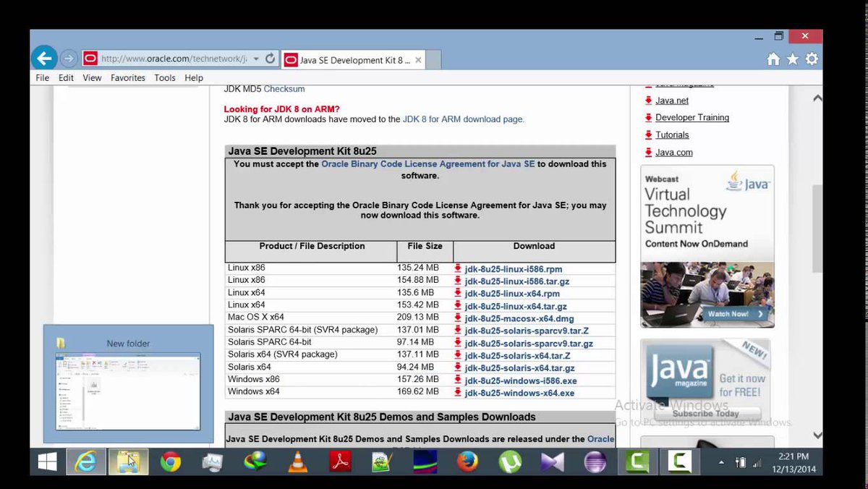Image resolution: width=868 pixels, height=489 pixels.
Task: Open Internet Explorer from the taskbar
Action: [86, 462]
